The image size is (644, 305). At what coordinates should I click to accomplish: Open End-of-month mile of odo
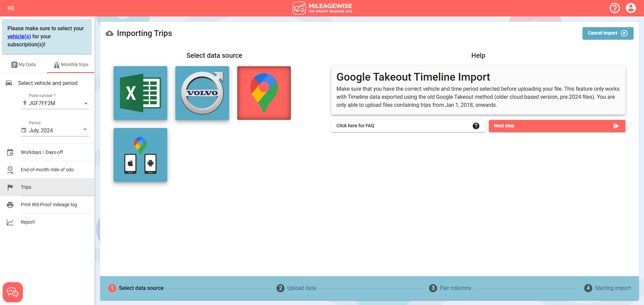click(x=47, y=170)
